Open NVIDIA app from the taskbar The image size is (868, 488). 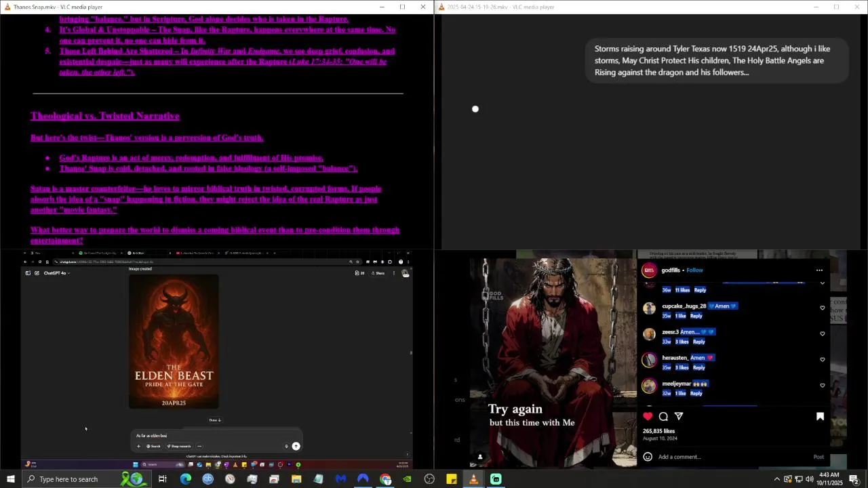407,479
